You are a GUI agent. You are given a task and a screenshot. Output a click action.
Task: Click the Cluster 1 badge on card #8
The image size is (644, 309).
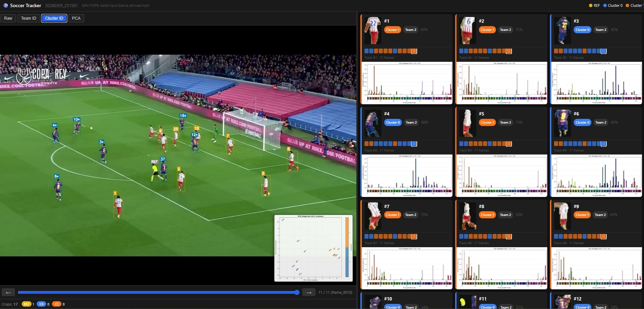click(487, 215)
